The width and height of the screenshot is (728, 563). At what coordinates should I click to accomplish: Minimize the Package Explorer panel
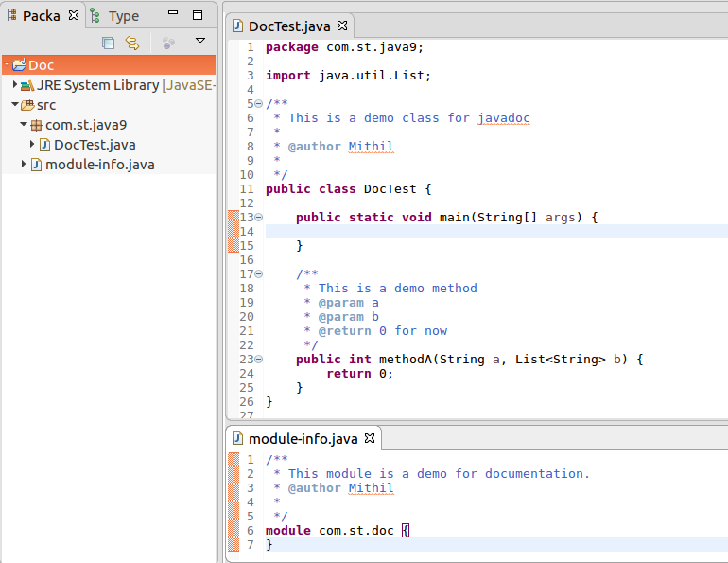(x=171, y=15)
